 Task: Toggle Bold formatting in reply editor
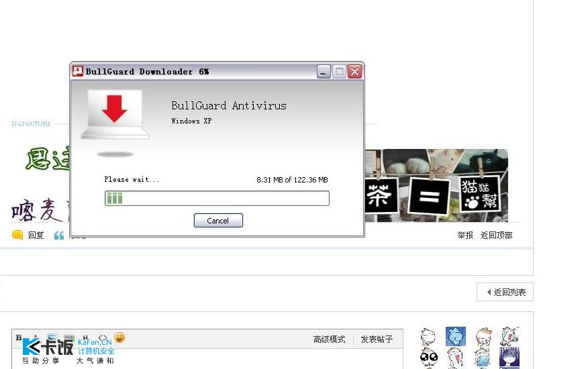click(19, 337)
